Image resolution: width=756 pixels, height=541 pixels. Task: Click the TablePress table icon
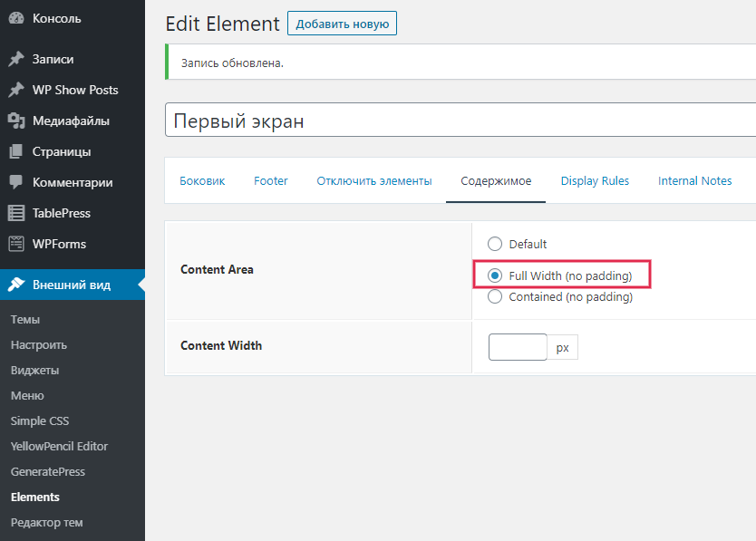[x=15, y=213]
